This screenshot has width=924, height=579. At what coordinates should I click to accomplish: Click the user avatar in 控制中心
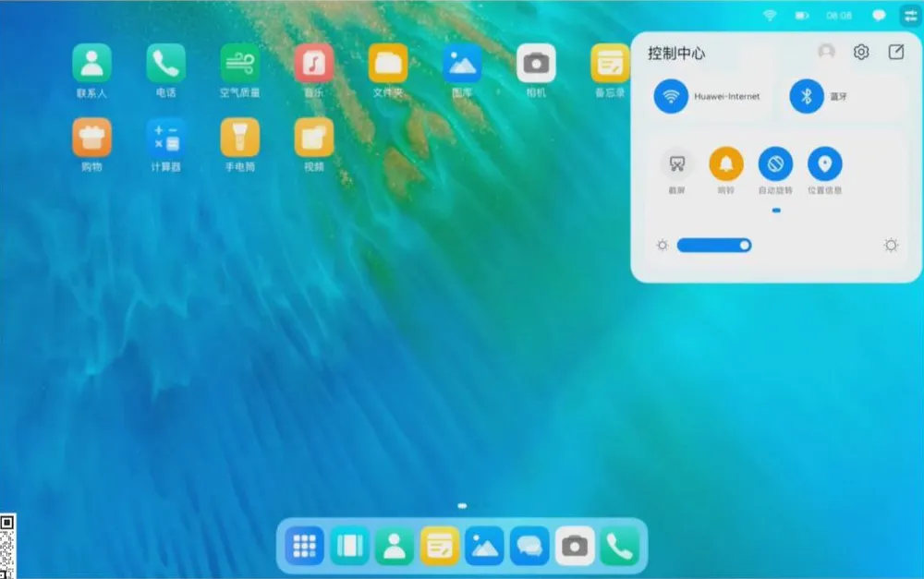[827, 52]
